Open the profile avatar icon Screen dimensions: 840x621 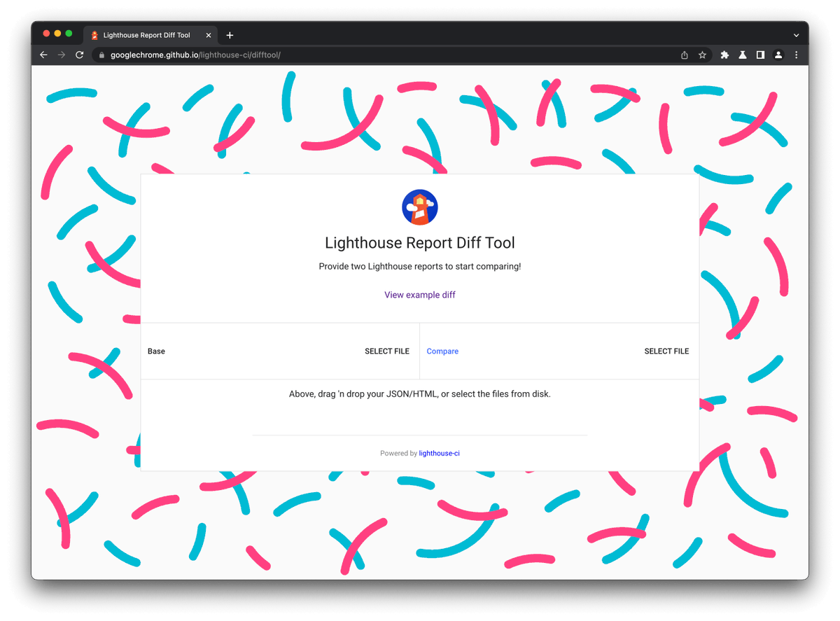pos(778,55)
